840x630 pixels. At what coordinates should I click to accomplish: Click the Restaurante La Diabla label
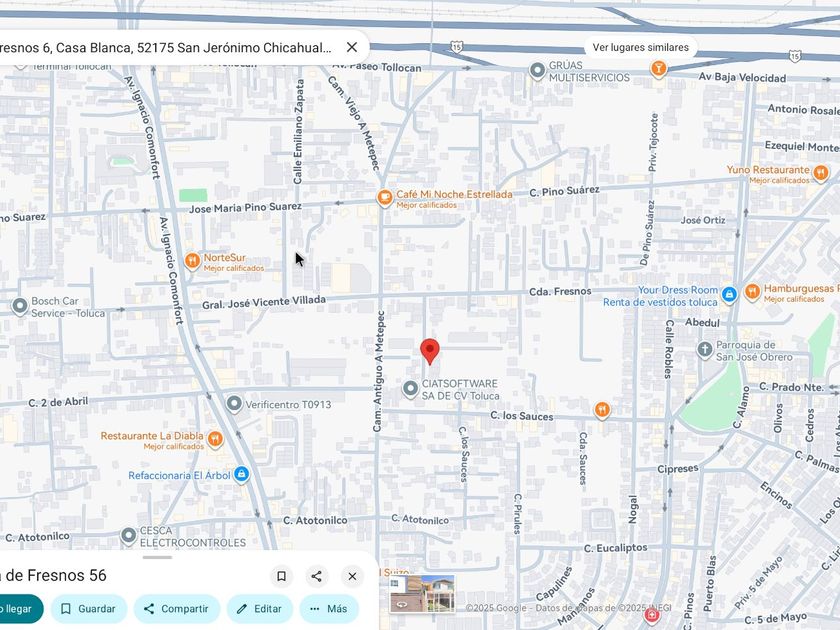152,436
